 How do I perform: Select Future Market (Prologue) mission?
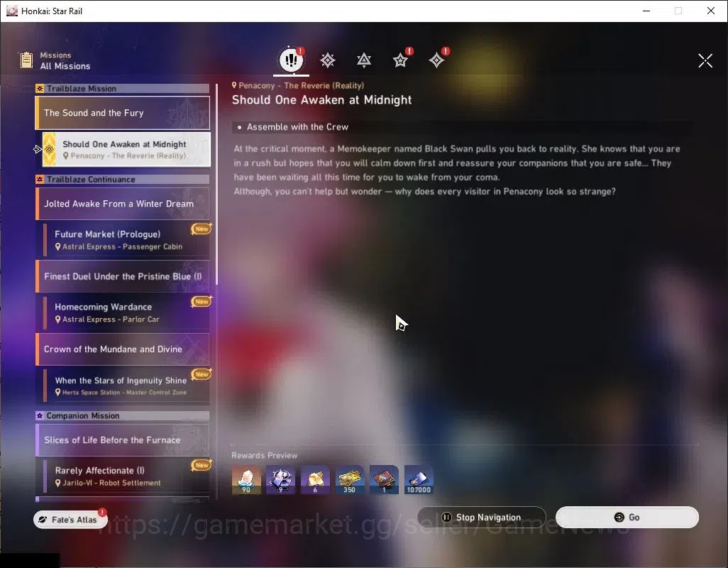pos(126,240)
